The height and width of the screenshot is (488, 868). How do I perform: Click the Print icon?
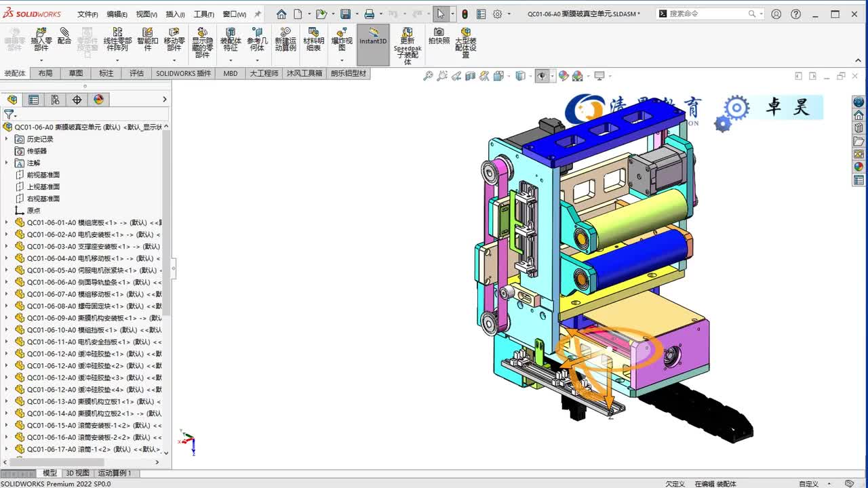coord(369,14)
